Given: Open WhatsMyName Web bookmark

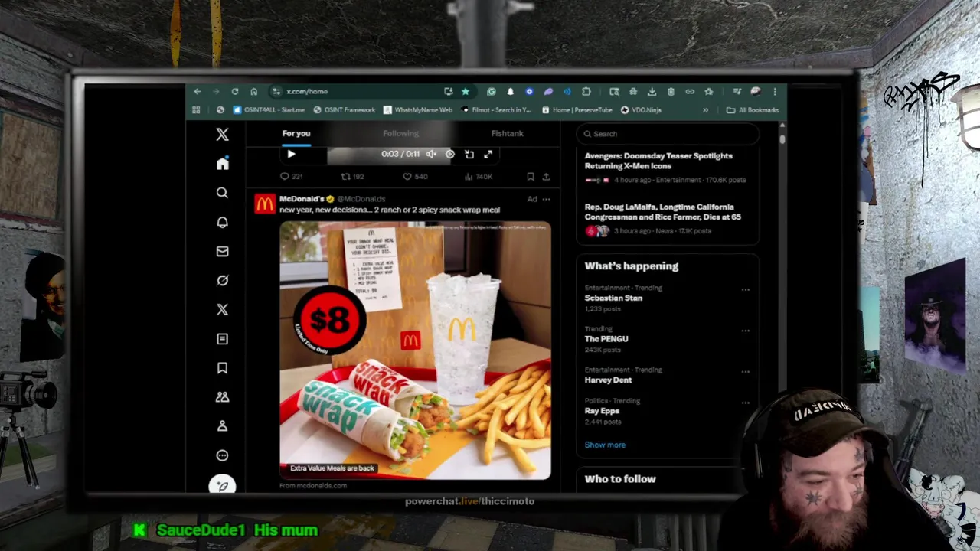Looking at the screenshot, I should (418, 110).
